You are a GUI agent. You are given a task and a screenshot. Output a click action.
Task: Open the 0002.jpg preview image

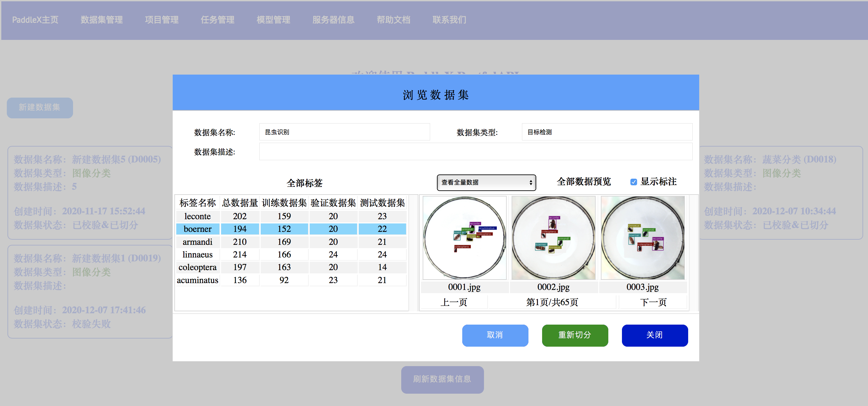(553, 238)
